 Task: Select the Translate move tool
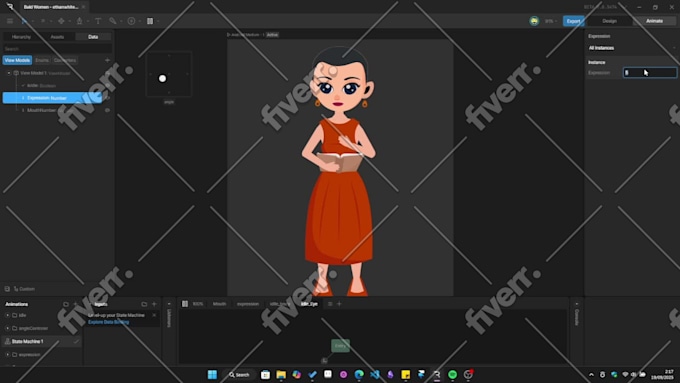pyautogui.click(x=61, y=21)
